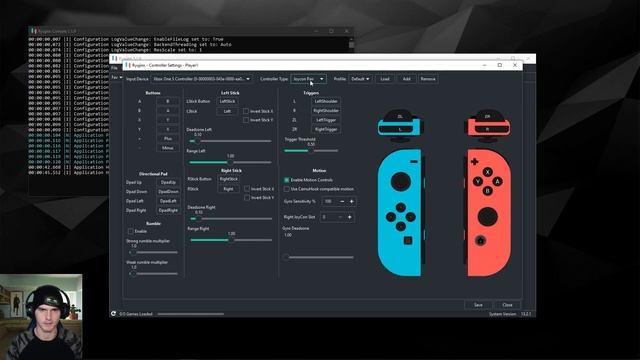
Task: Enable Rumble checkbox
Action: [x=131, y=231]
